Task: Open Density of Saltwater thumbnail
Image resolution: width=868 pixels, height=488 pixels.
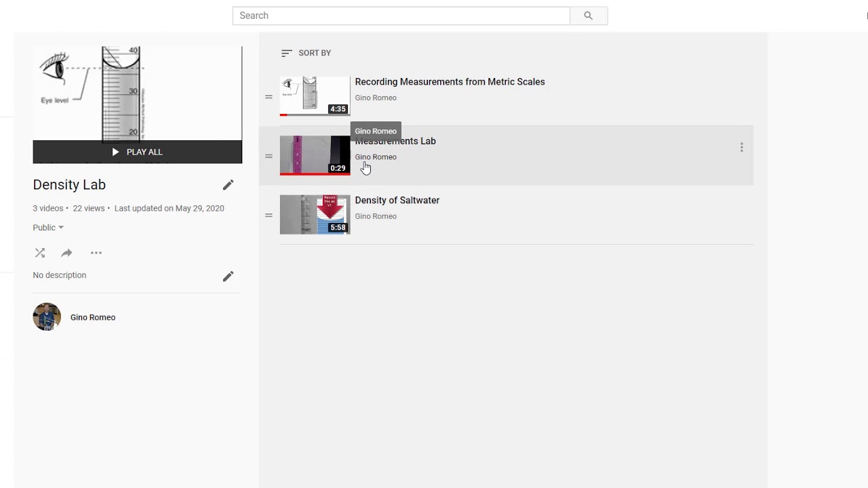Action: [315, 214]
